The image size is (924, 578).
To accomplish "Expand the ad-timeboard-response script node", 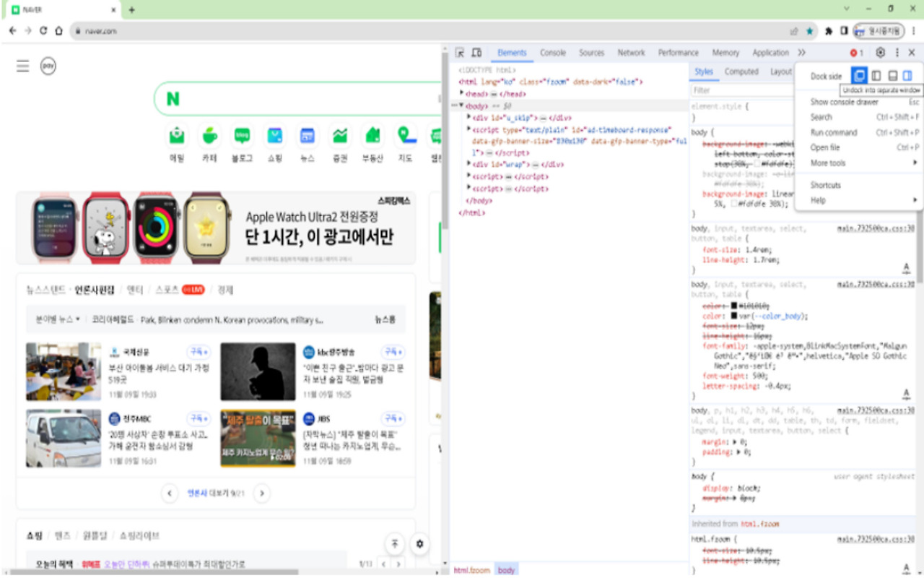I will pos(469,129).
